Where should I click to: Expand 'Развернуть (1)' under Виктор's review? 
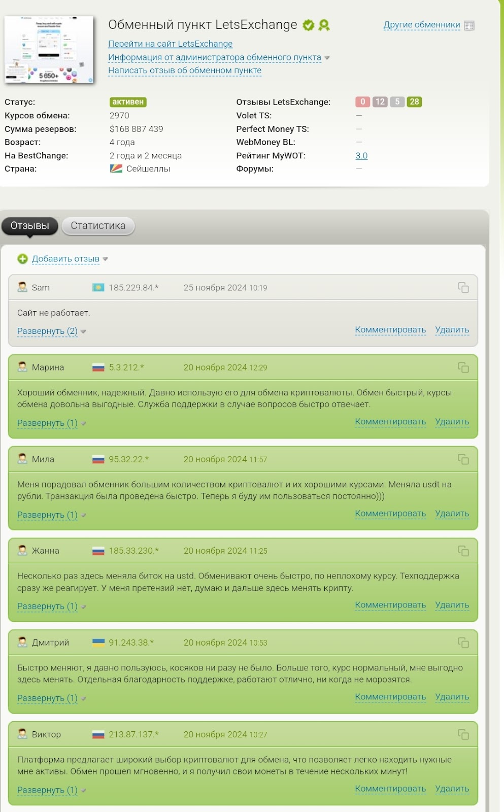point(47,790)
